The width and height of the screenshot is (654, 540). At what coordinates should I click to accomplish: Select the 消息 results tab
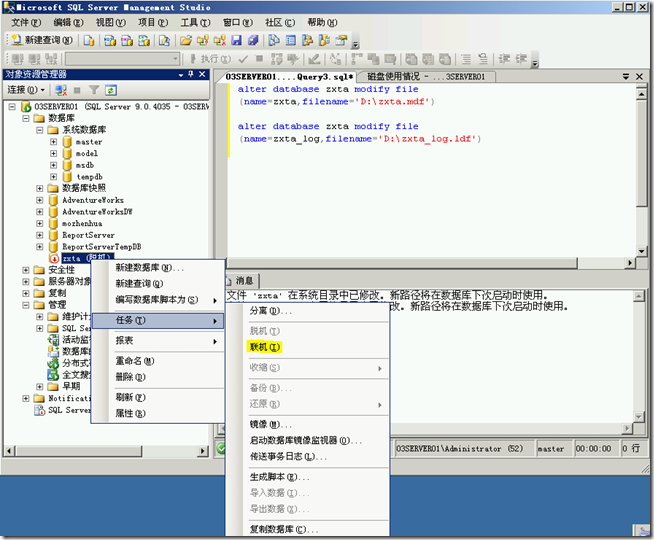(x=241, y=280)
